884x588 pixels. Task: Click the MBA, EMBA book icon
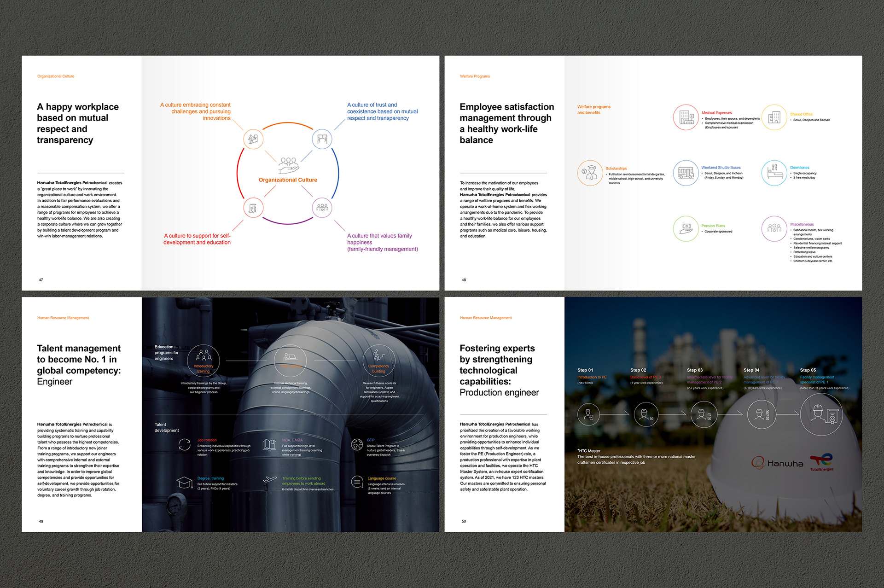click(269, 444)
